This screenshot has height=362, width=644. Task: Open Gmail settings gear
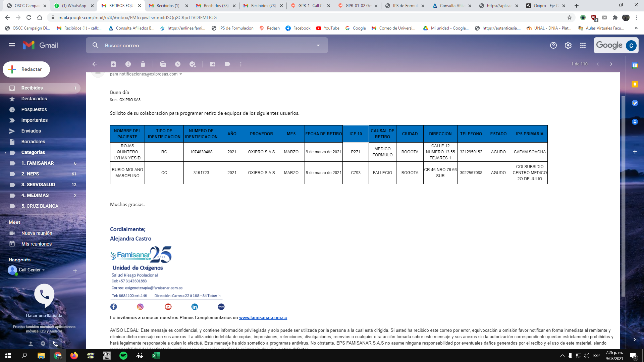[568, 45]
